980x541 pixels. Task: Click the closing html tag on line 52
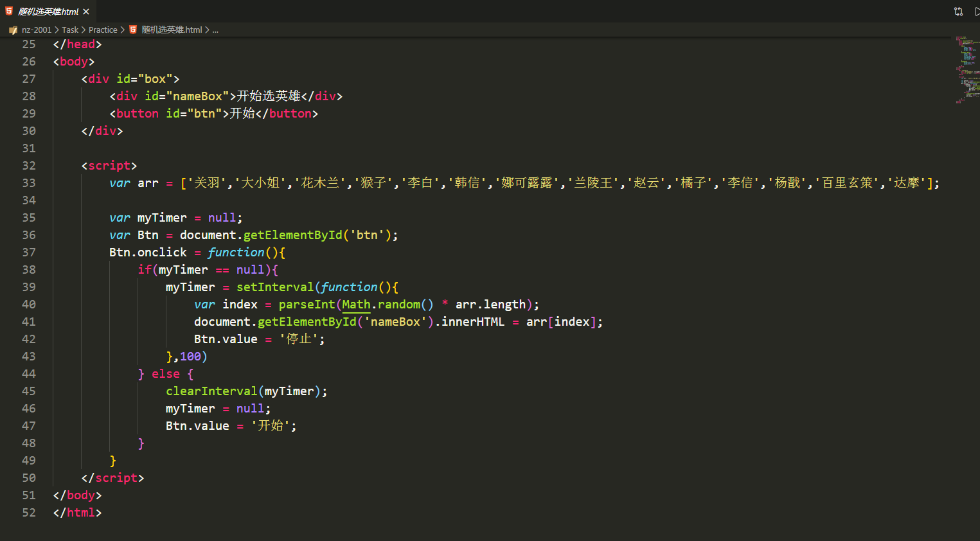tap(77, 513)
